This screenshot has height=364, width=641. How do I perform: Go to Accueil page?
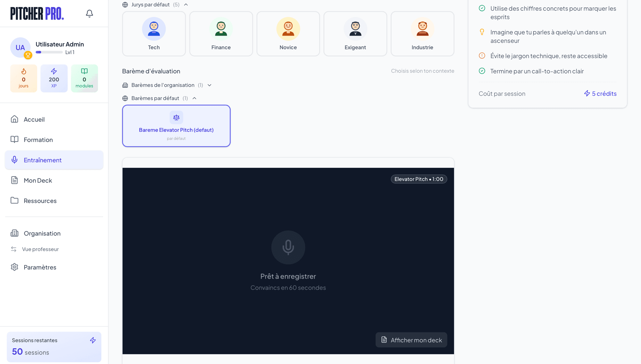tap(54, 119)
